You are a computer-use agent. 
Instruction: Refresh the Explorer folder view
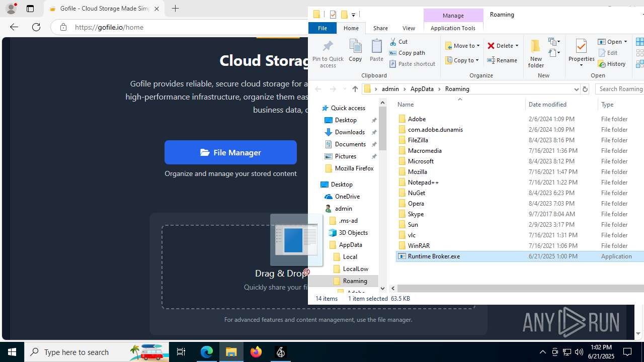pyautogui.click(x=585, y=89)
